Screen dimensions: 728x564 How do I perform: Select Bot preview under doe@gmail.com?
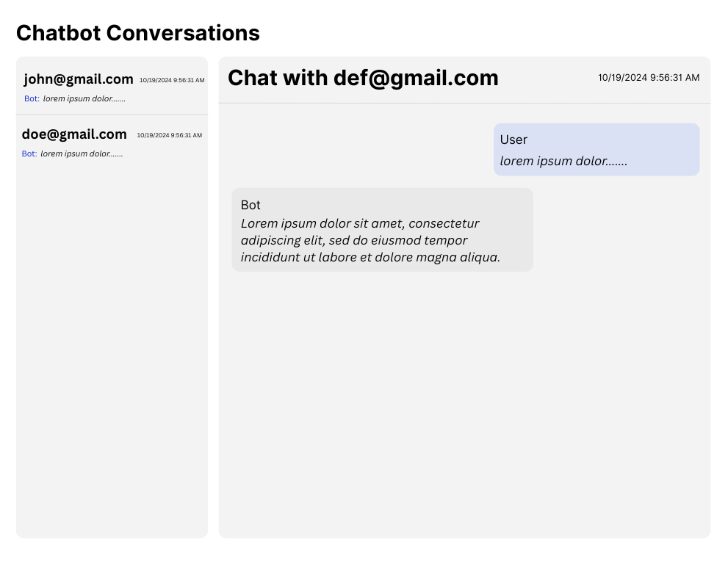pos(73,153)
